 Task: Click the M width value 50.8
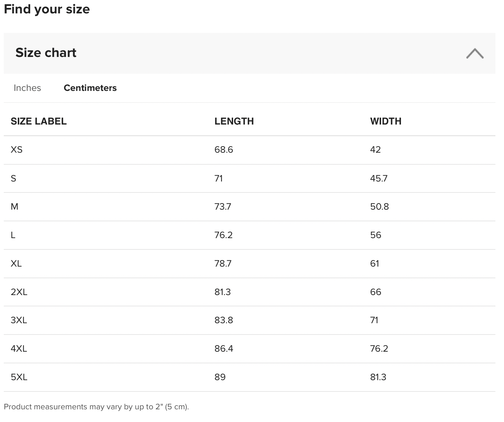[x=379, y=207]
